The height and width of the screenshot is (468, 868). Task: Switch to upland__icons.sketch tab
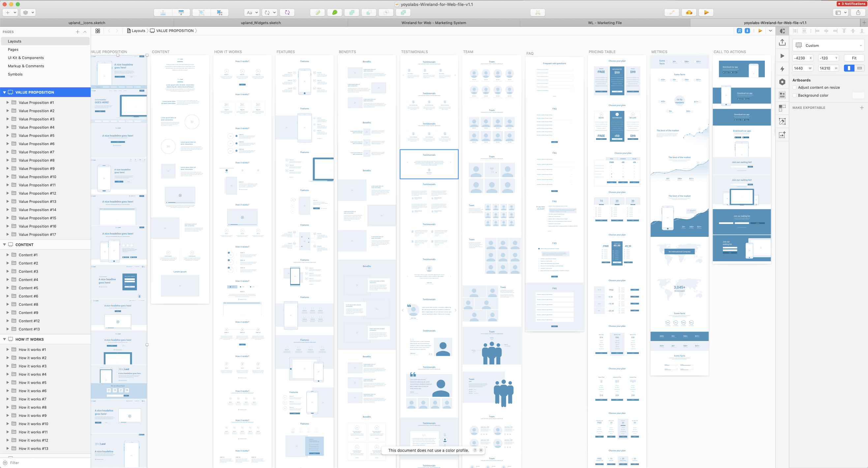(87, 22)
